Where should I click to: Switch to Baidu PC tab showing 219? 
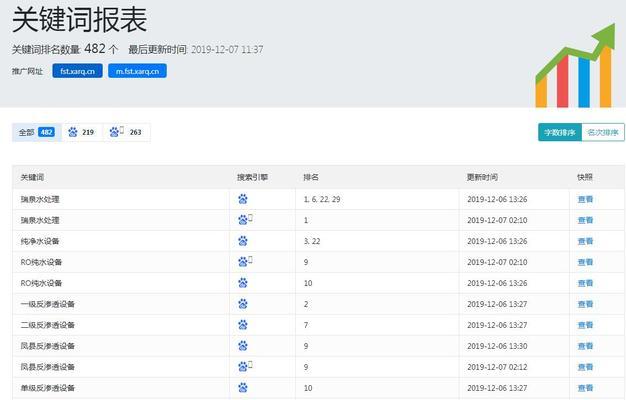tap(81, 132)
